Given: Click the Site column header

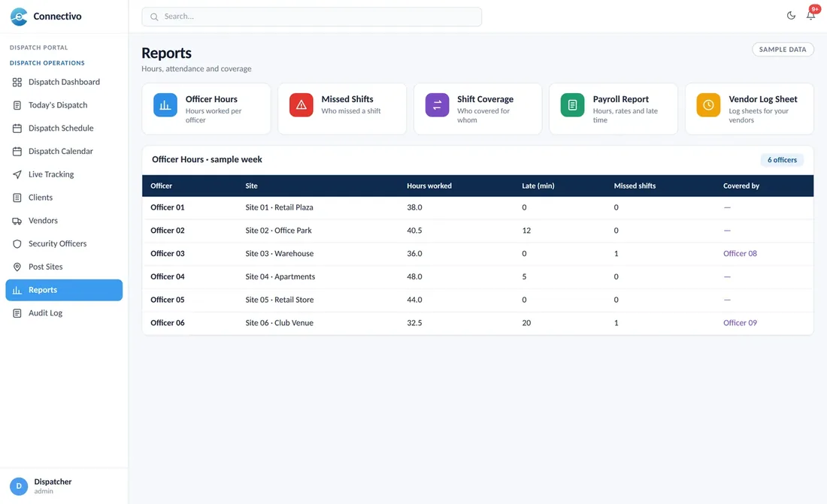Looking at the screenshot, I should (x=252, y=186).
